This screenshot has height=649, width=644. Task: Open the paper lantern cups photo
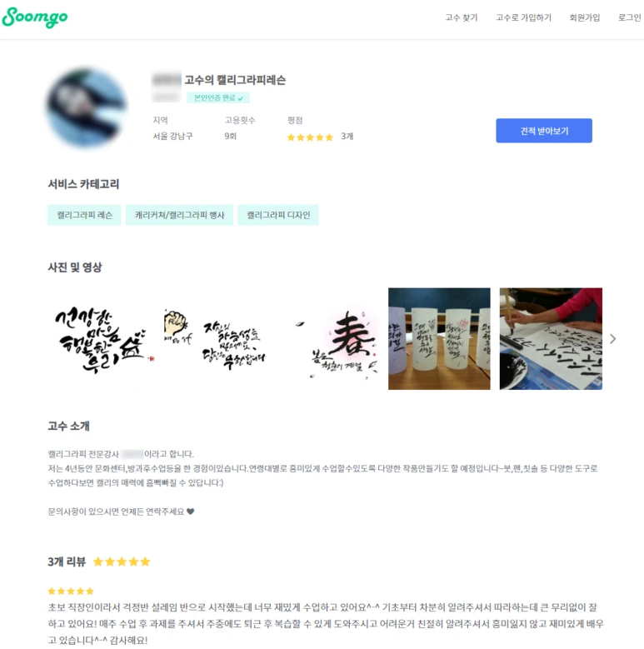(439, 338)
